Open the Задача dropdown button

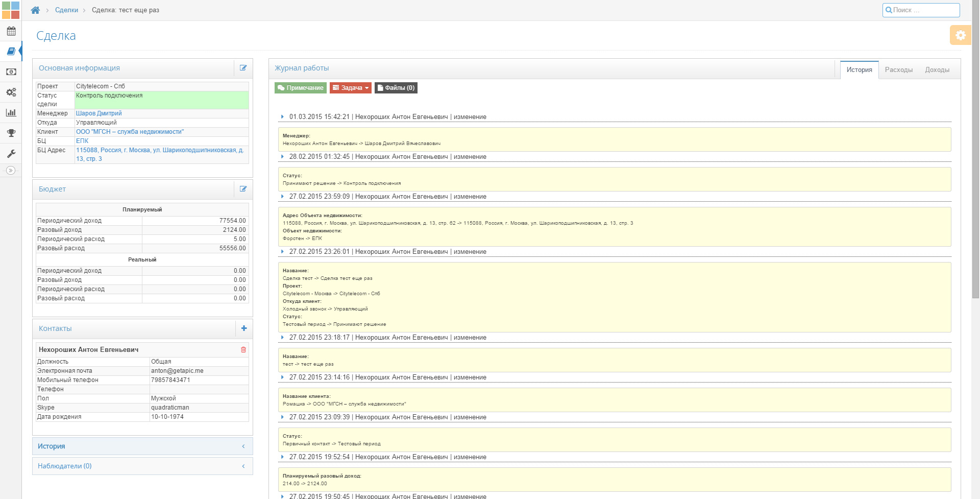click(351, 88)
